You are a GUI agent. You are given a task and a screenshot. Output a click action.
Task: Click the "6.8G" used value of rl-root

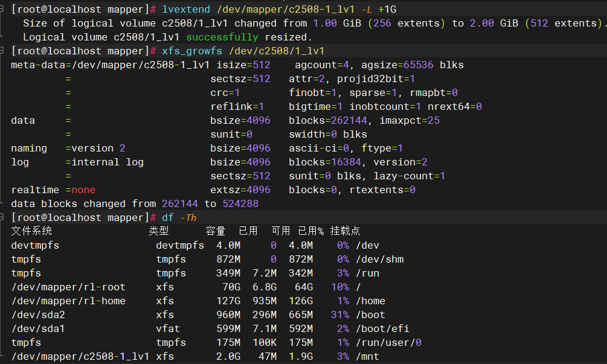point(265,287)
